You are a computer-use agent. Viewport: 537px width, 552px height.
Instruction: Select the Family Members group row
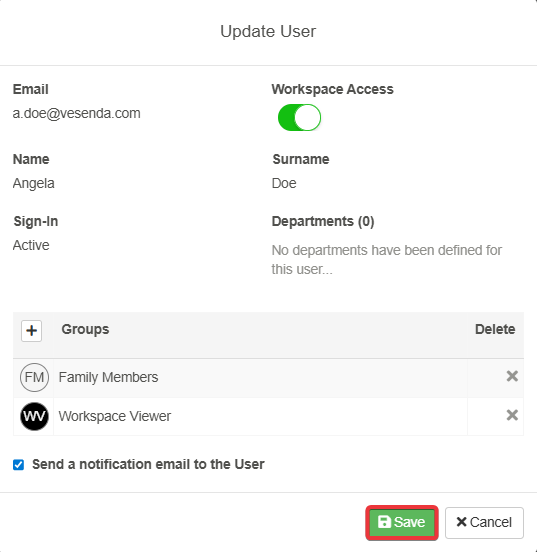[x=268, y=378]
